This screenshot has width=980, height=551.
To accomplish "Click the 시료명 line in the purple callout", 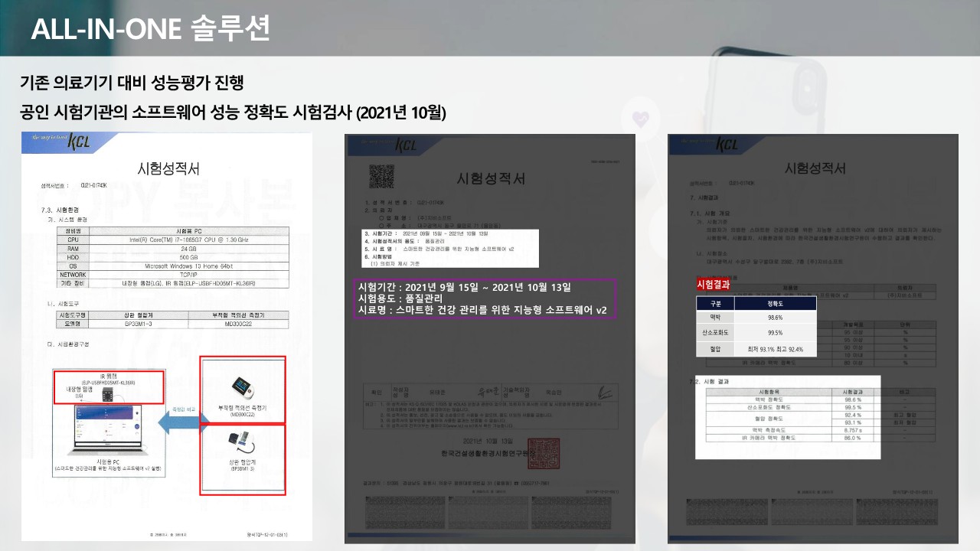I will click(482, 311).
